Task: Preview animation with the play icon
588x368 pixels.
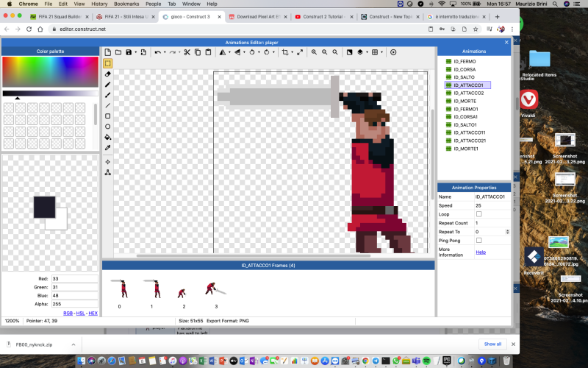Action: [393, 52]
